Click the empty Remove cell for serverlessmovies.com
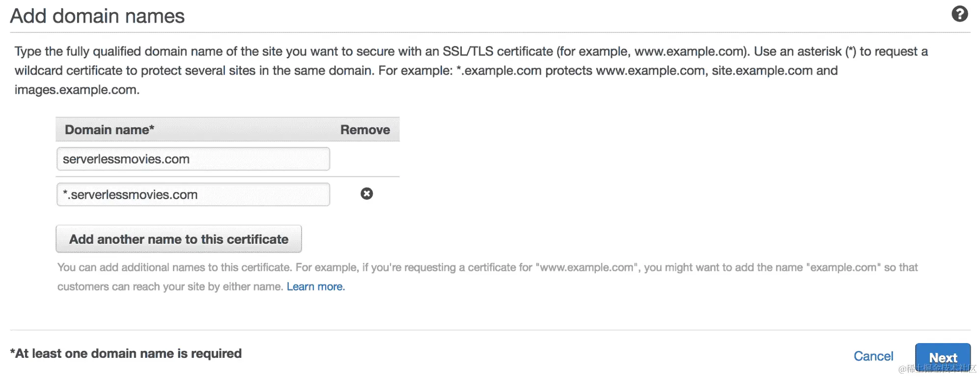The height and width of the screenshot is (377, 980). tap(365, 159)
